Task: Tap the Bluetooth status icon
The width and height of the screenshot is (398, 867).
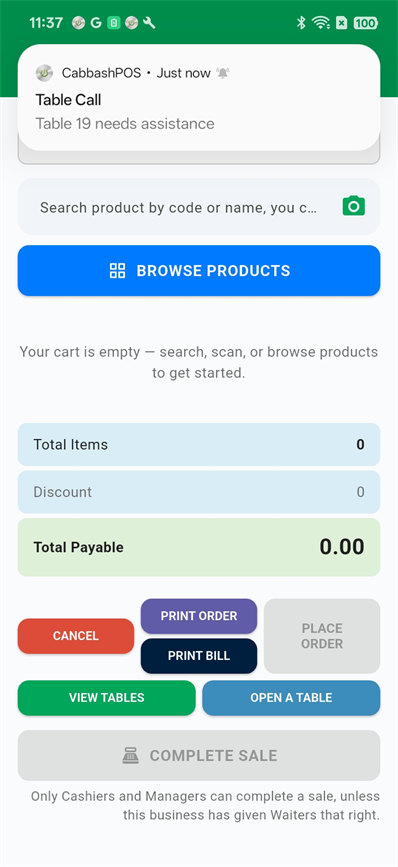Action: [x=301, y=23]
